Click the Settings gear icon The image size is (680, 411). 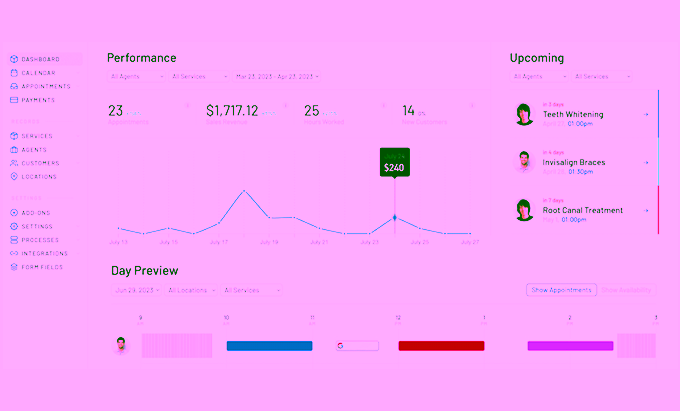tap(13, 226)
